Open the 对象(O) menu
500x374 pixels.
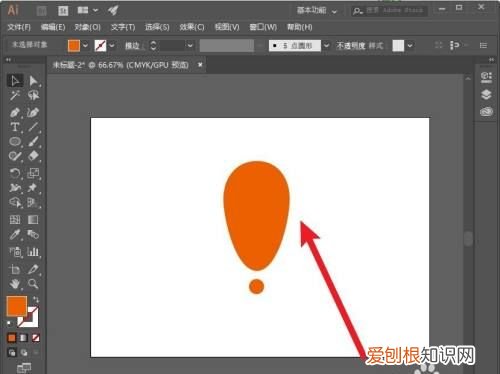coord(88,27)
